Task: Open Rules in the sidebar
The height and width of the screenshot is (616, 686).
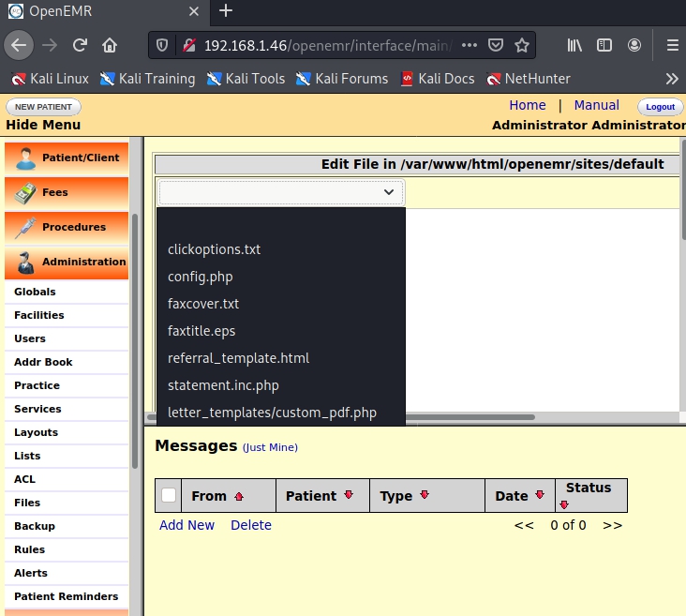Action: [x=29, y=549]
